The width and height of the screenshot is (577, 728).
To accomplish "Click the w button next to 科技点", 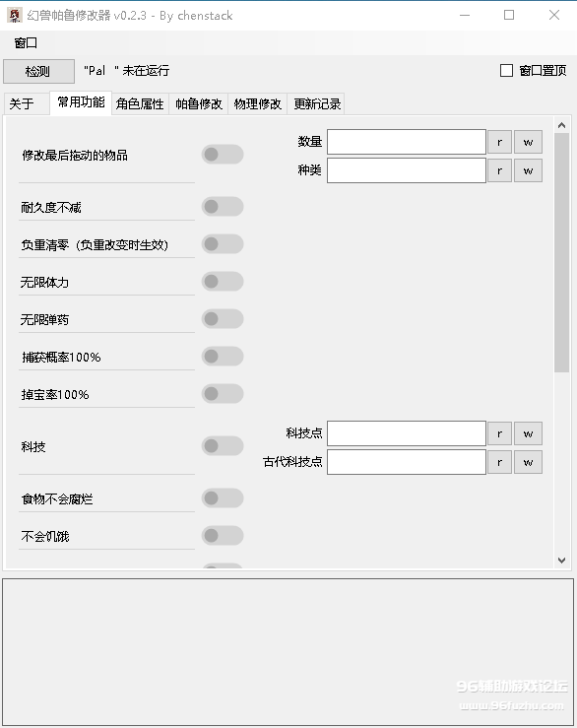I will pos(528,433).
